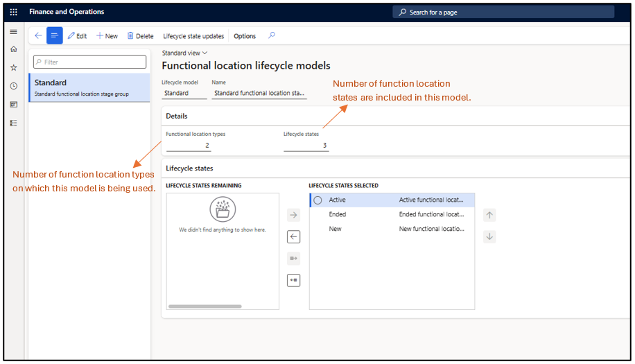Open the Lifecycle state updates menu

pos(193,36)
